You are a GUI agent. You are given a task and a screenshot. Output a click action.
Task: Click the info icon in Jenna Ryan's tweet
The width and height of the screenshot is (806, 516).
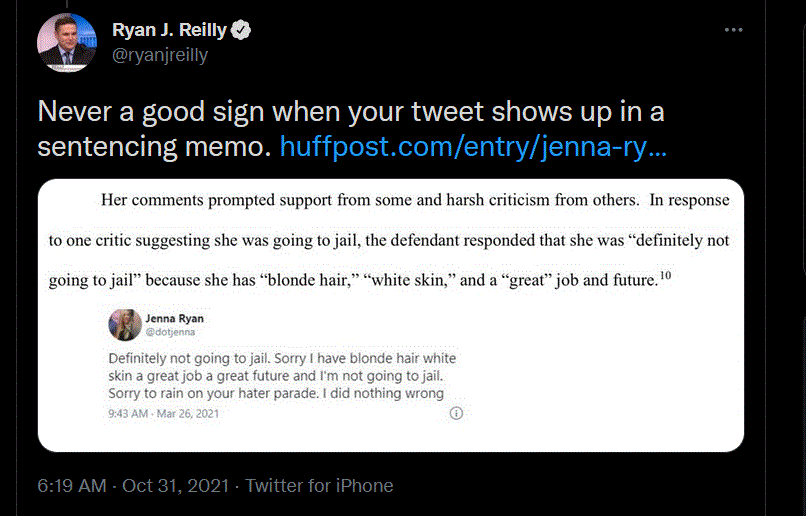(x=457, y=413)
